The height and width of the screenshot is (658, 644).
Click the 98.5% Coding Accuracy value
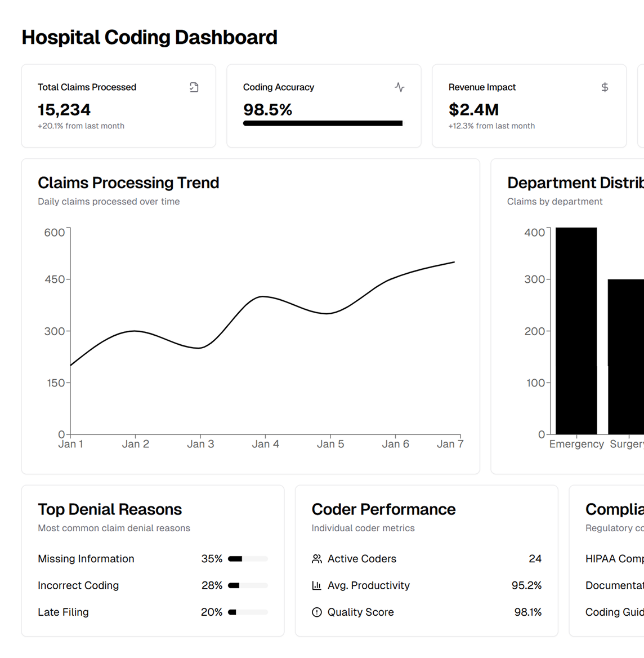[x=267, y=110]
